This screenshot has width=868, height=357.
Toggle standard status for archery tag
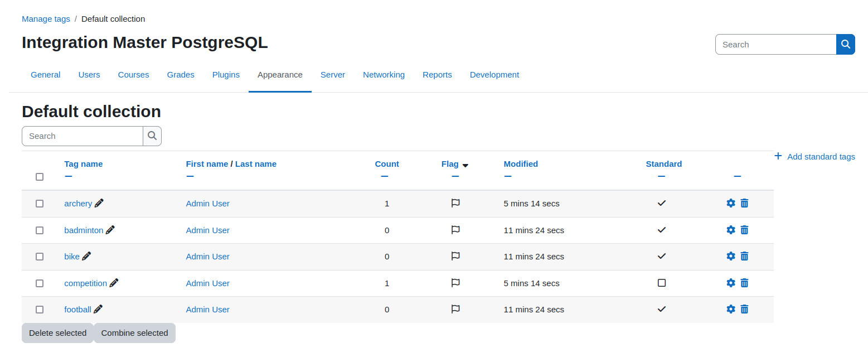[662, 203]
